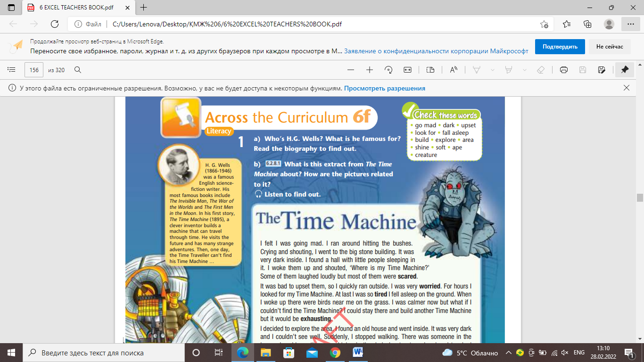Open File Explorer from the taskbar
The height and width of the screenshot is (362, 644).
pyautogui.click(x=266, y=353)
